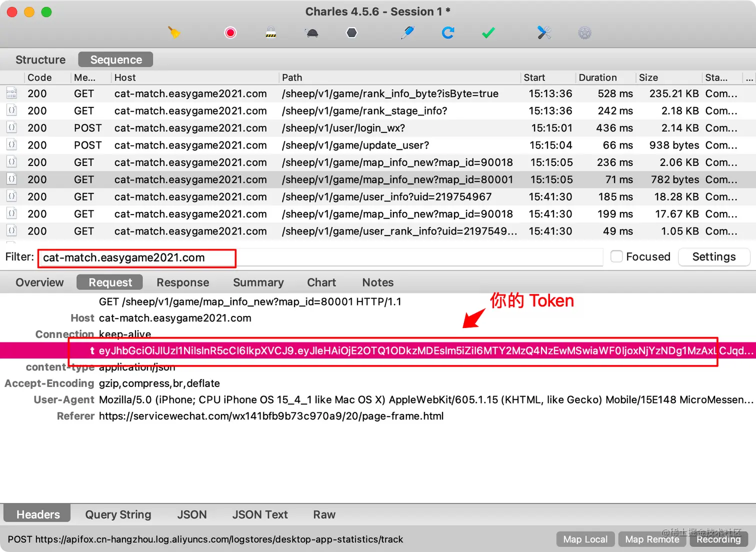The width and height of the screenshot is (756, 552).
Task: Toggle breakpoints hexagon icon
Action: pyautogui.click(x=352, y=33)
